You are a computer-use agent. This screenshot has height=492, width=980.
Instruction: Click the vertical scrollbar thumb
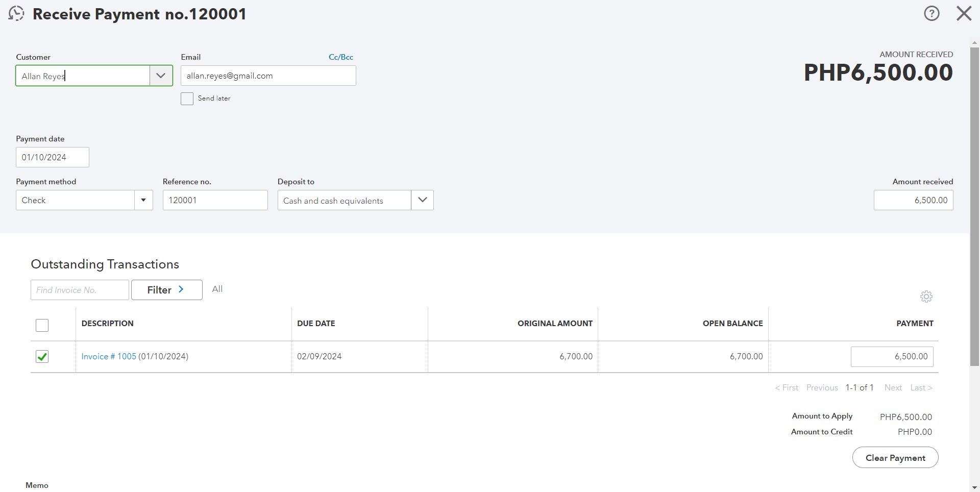(974, 207)
